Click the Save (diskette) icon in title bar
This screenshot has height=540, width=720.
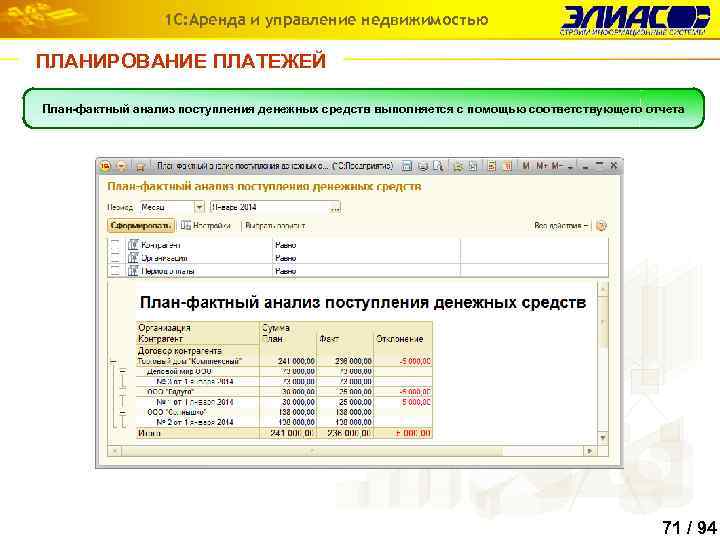(x=406, y=166)
